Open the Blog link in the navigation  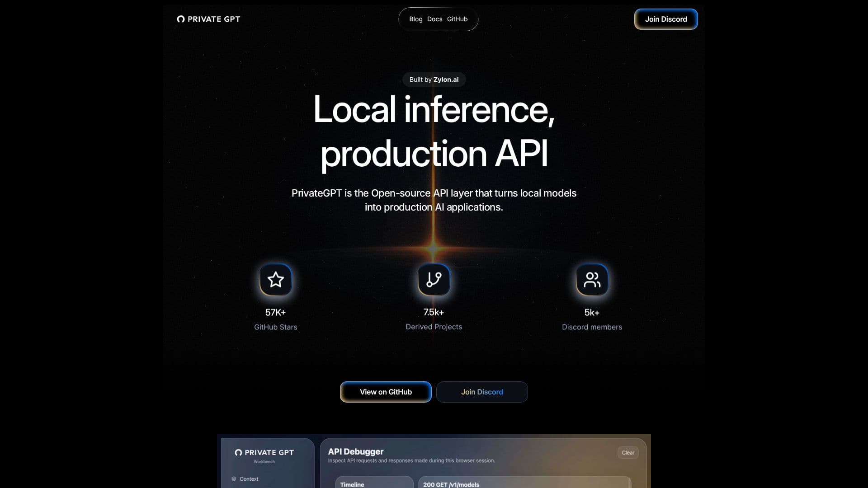point(415,19)
